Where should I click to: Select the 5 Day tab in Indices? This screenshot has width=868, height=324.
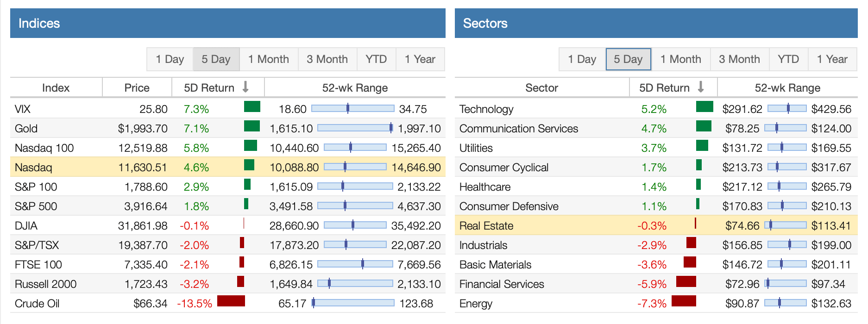point(216,59)
